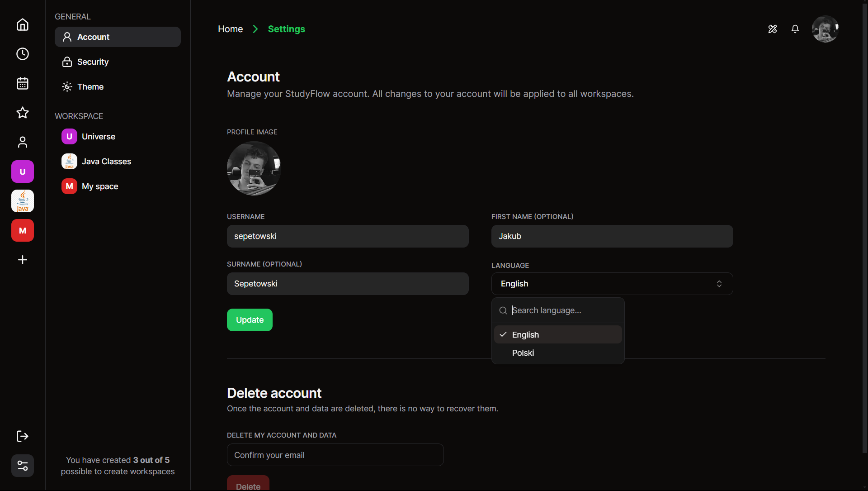Click the Confirm your email field

tap(335, 455)
